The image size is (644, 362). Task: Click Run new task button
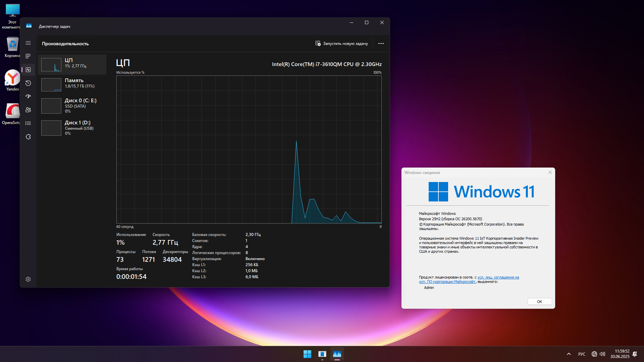[x=341, y=44]
